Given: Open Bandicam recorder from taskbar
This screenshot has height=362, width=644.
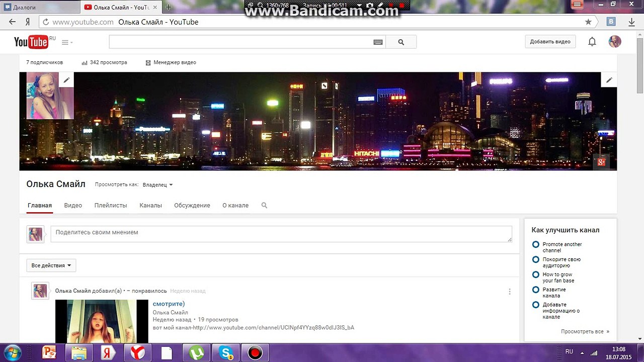Looking at the screenshot, I should (255, 353).
